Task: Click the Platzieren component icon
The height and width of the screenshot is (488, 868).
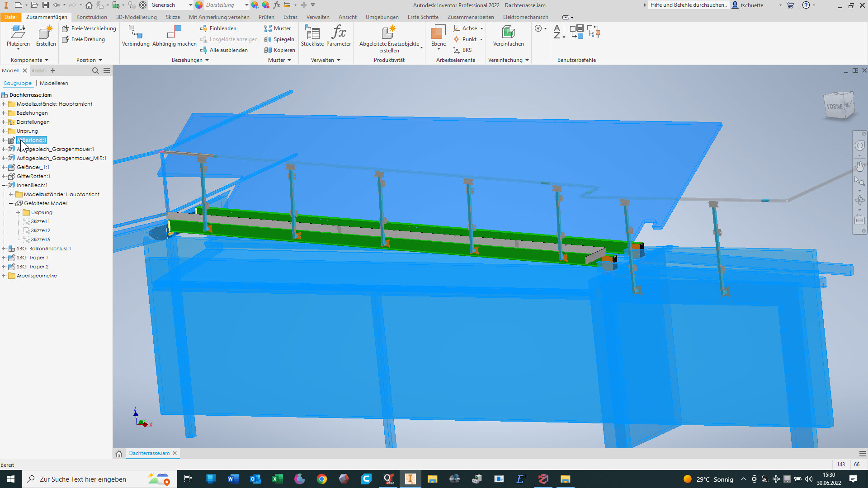Action: tap(18, 32)
